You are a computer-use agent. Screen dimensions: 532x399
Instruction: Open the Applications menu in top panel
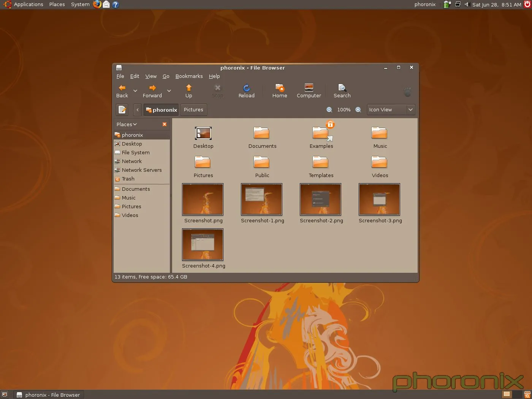click(28, 5)
